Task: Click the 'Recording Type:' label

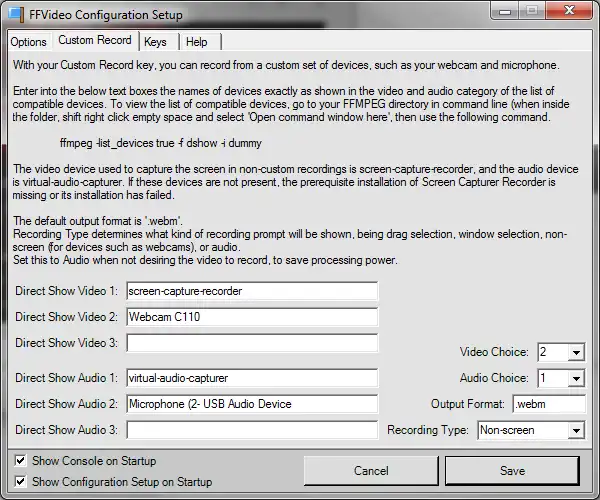Action: click(x=428, y=430)
